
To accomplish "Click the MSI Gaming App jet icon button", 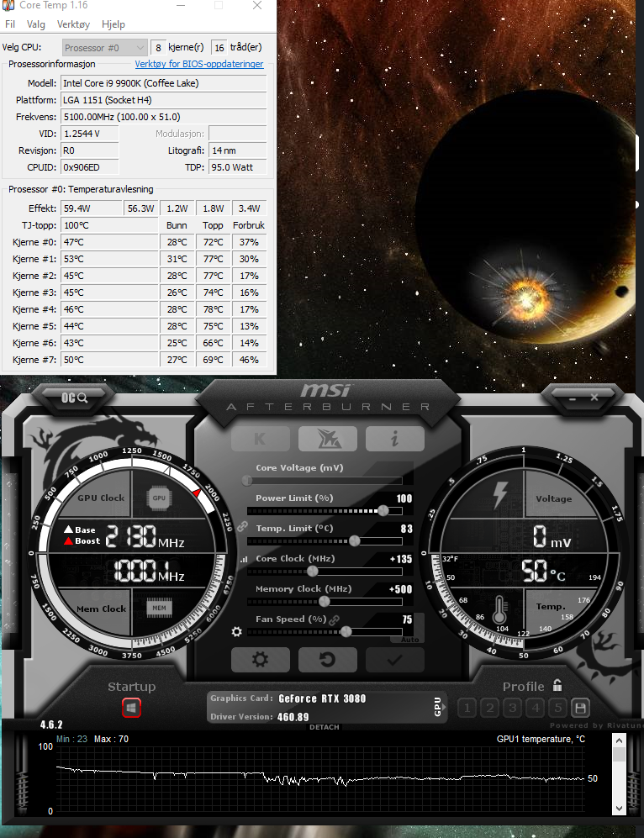I will point(328,439).
